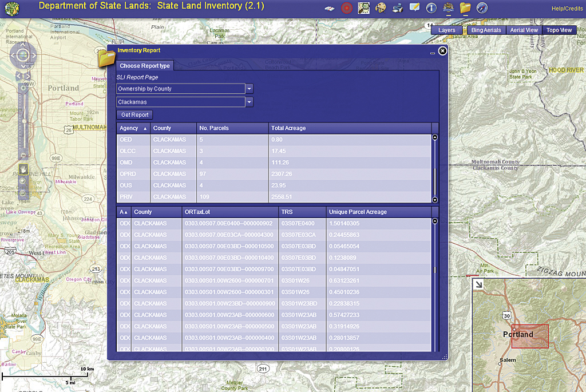Close the Inventory Report panel
The width and height of the screenshot is (586, 392).
[x=442, y=51]
